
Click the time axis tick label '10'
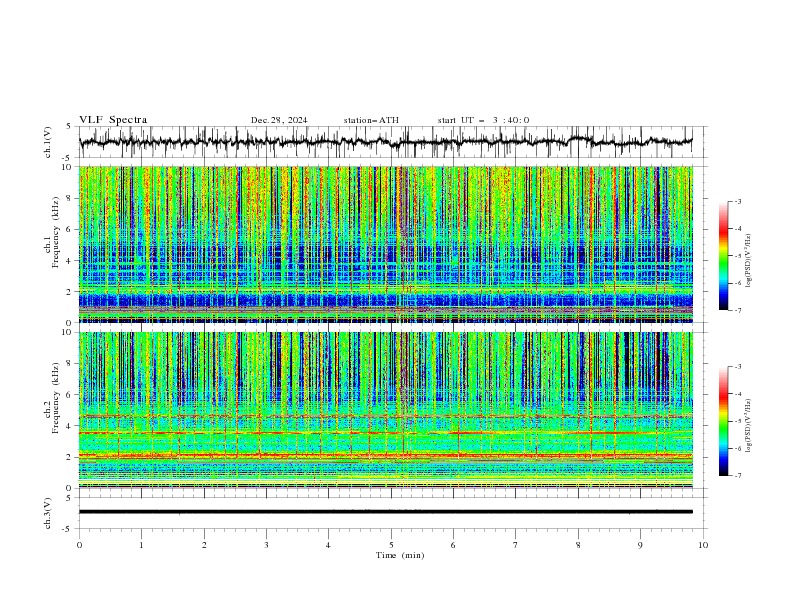(x=703, y=545)
